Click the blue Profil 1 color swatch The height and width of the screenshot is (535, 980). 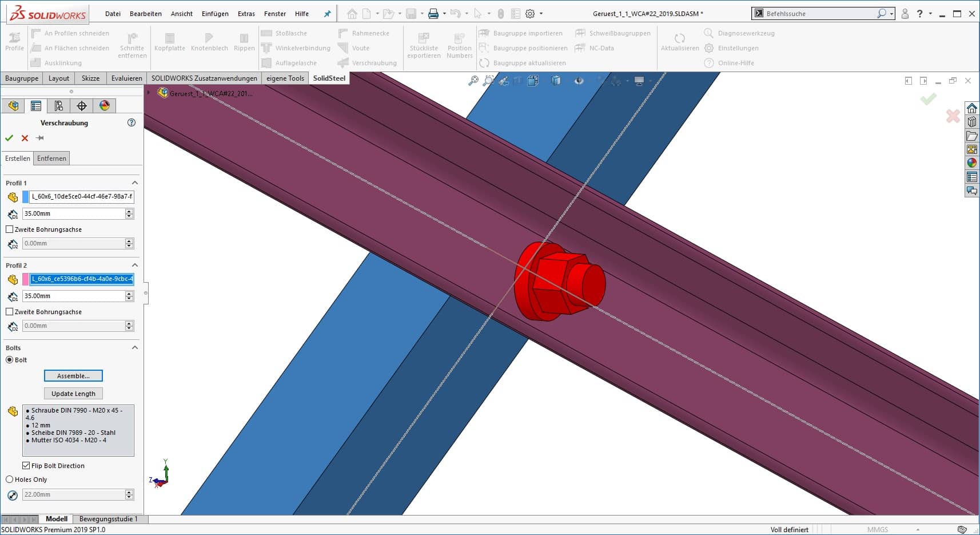click(25, 197)
